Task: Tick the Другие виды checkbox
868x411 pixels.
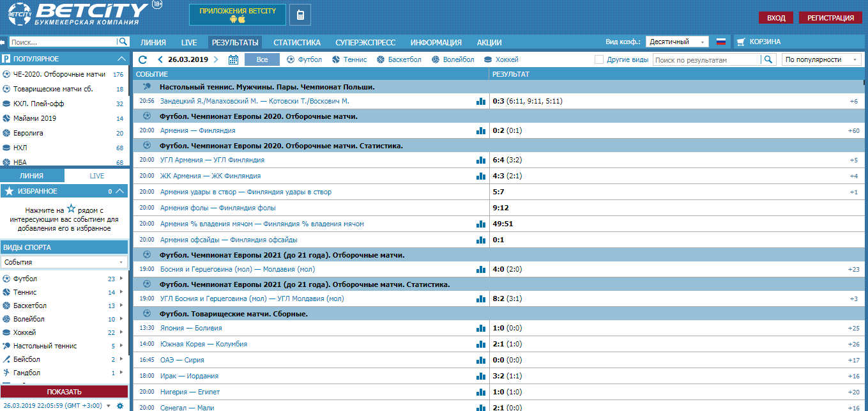Action: pyautogui.click(x=599, y=59)
